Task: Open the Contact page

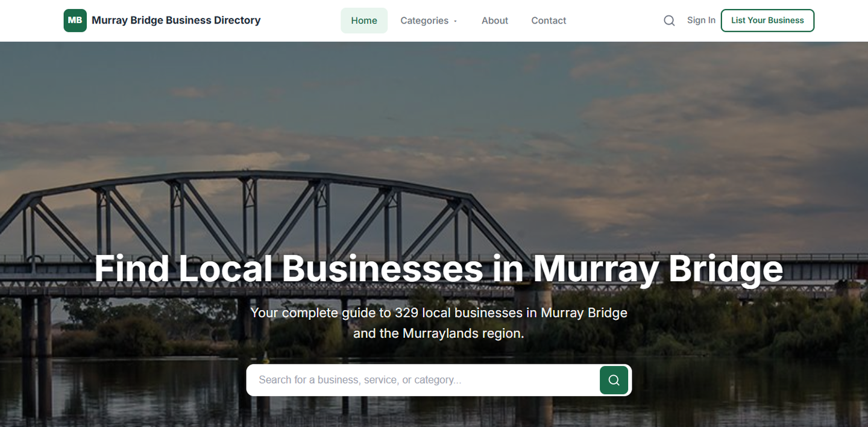Action: coord(549,20)
